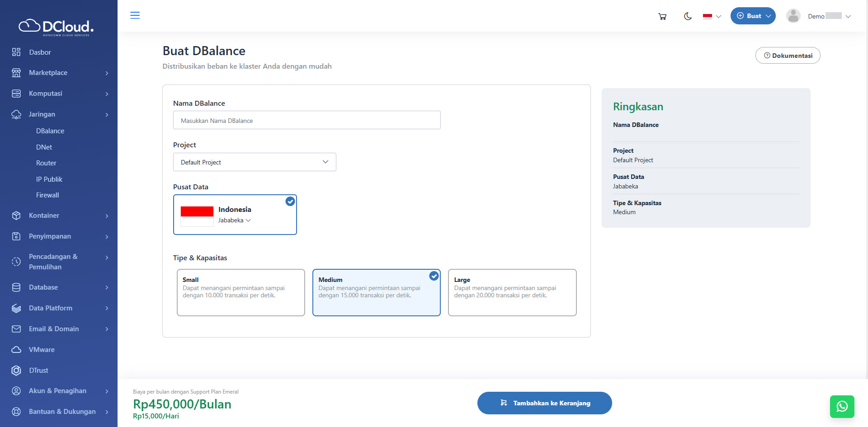Select the Small capacity option
The image size is (868, 427).
(241, 292)
